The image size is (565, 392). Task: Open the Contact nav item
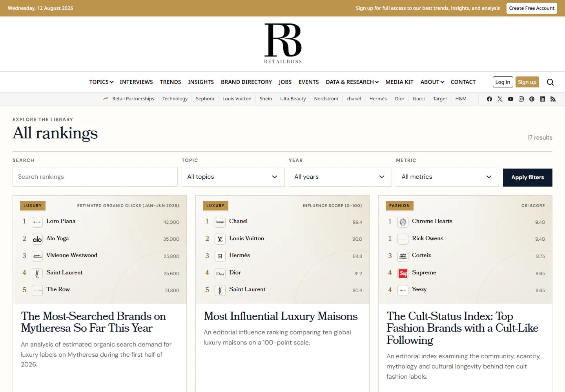[x=463, y=82]
